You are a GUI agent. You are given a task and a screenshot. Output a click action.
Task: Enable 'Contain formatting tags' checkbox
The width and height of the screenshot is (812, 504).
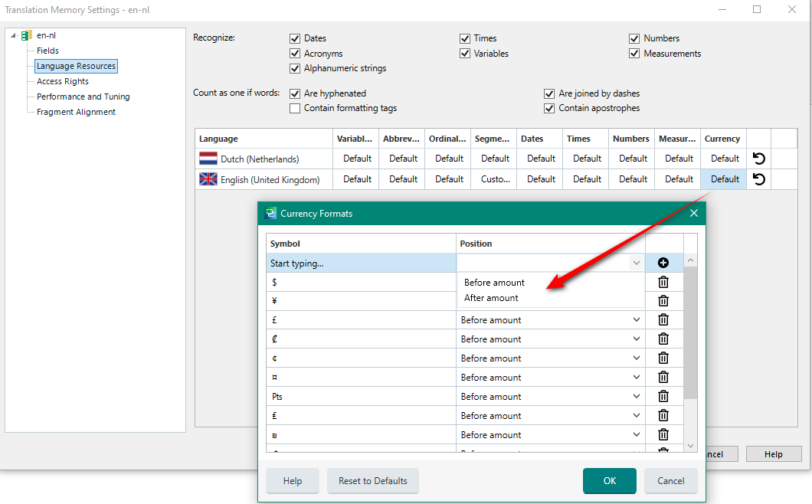point(295,108)
